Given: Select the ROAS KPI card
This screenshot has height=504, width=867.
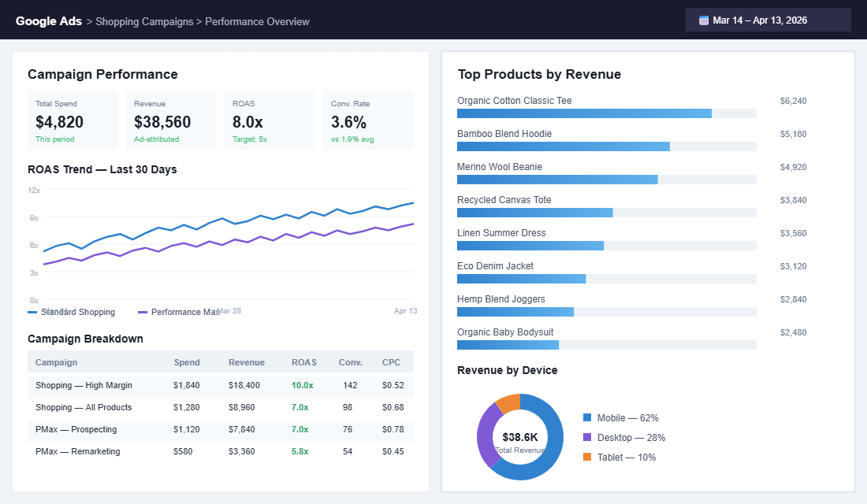Looking at the screenshot, I should [270, 120].
